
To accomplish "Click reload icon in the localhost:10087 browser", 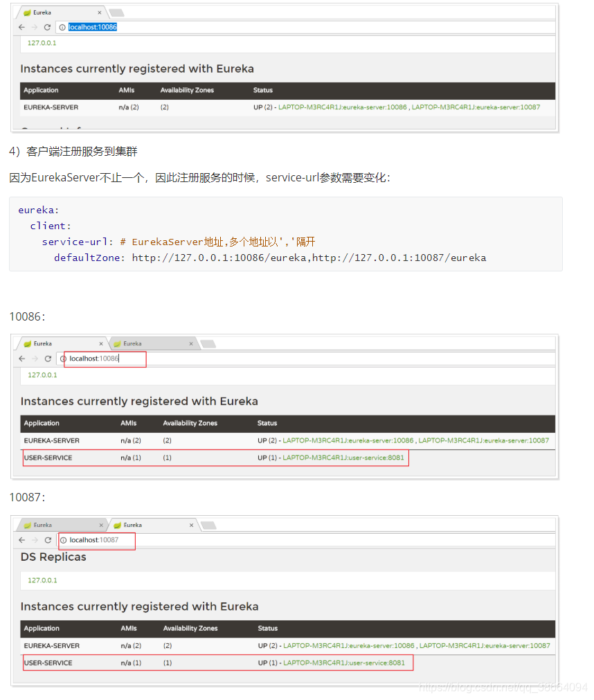I will pos(48,540).
